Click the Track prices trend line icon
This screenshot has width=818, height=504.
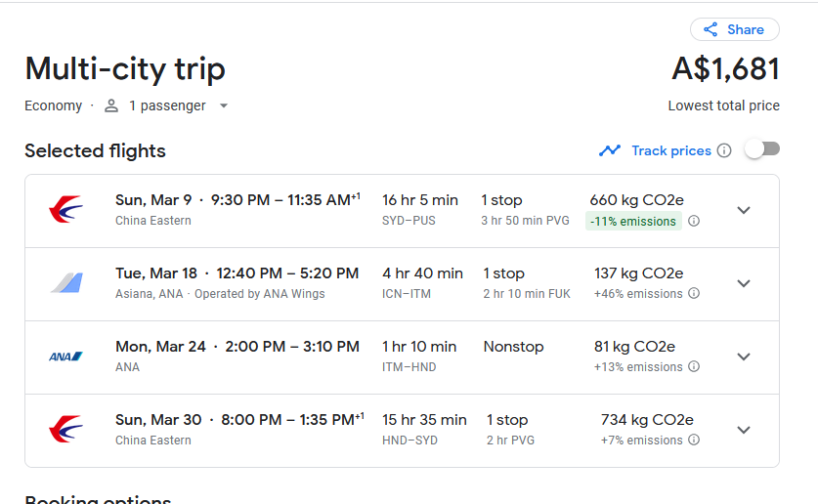[609, 150]
